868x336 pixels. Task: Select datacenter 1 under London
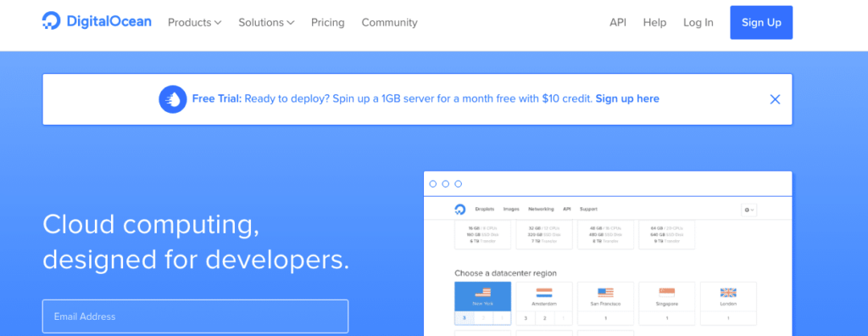pyautogui.click(x=728, y=318)
